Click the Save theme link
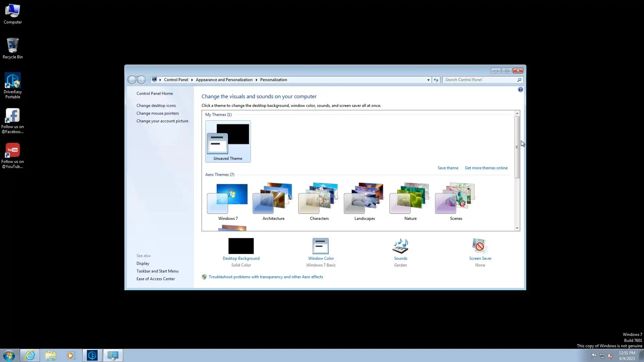This screenshot has width=644, height=362. (x=448, y=168)
